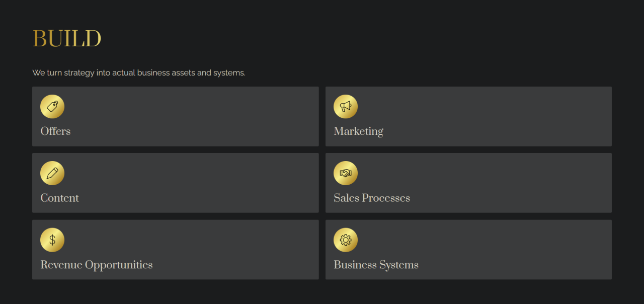644x304 pixels.
Task: Select the Content title text
Action: coord(59,198)
